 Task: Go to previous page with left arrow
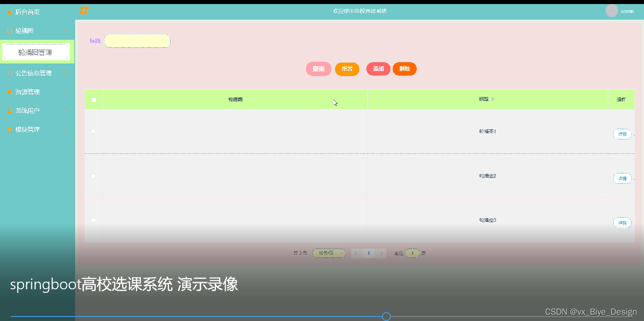[x=356, y=253]
